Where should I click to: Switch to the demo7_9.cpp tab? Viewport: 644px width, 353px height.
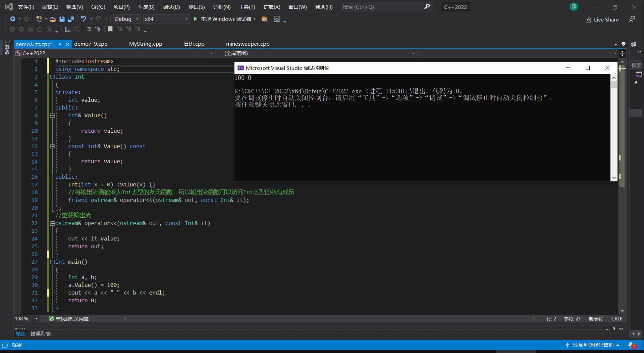(x=91, y=44)
